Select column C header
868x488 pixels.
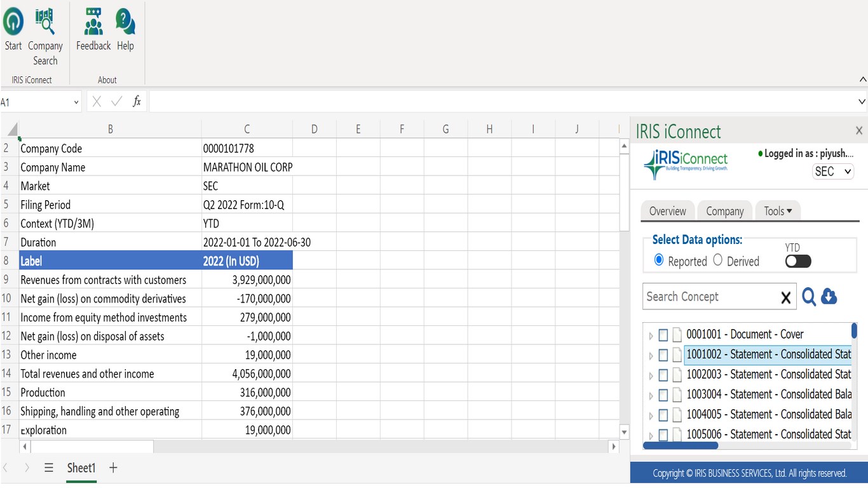(x=247, y=129)
